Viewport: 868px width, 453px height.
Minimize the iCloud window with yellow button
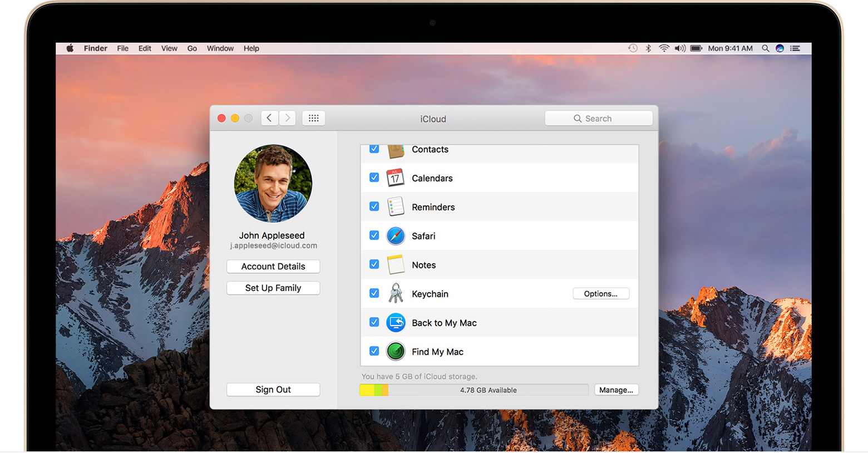[x=235, y=118]
